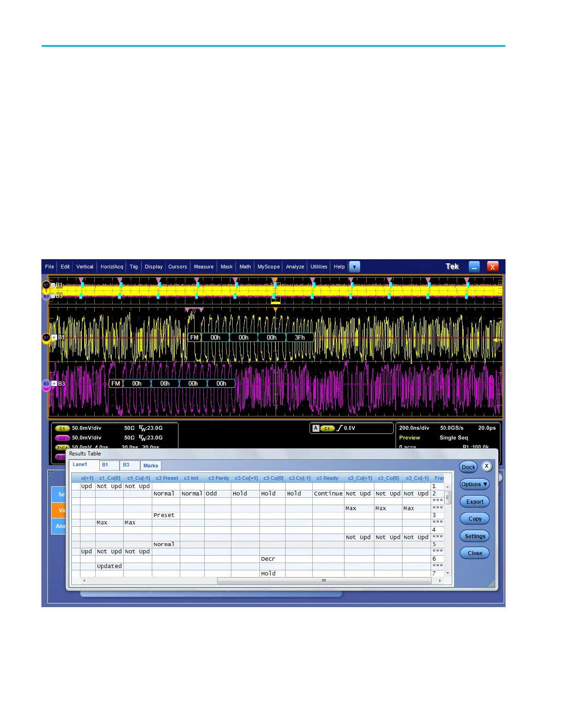The height and width of the screenshot is (728, 563).
Task: Expand the yellow B1 zoomed bus waveform
Action: (54, 337)
